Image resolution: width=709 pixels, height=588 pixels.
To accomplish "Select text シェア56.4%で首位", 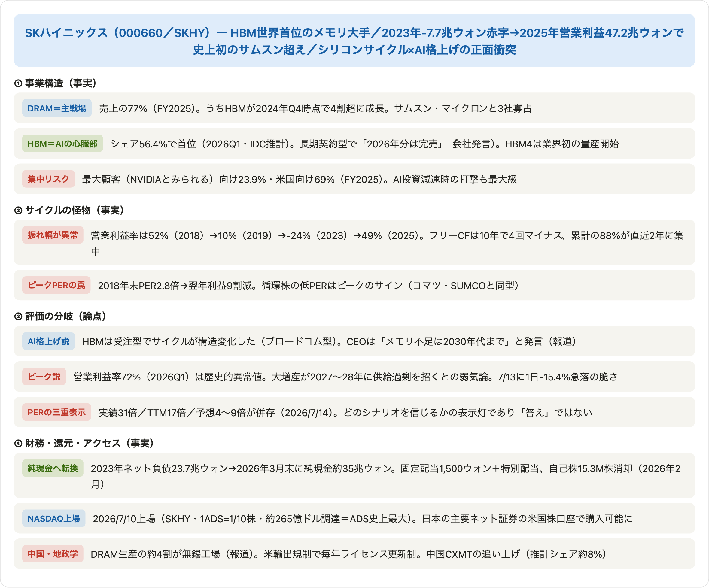I will point(153,144).
